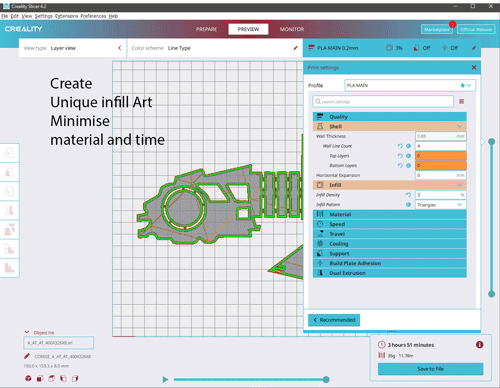This screenshot has height=388, width=500.
Task: Click the Save to File button
Action: pos(430,369)
